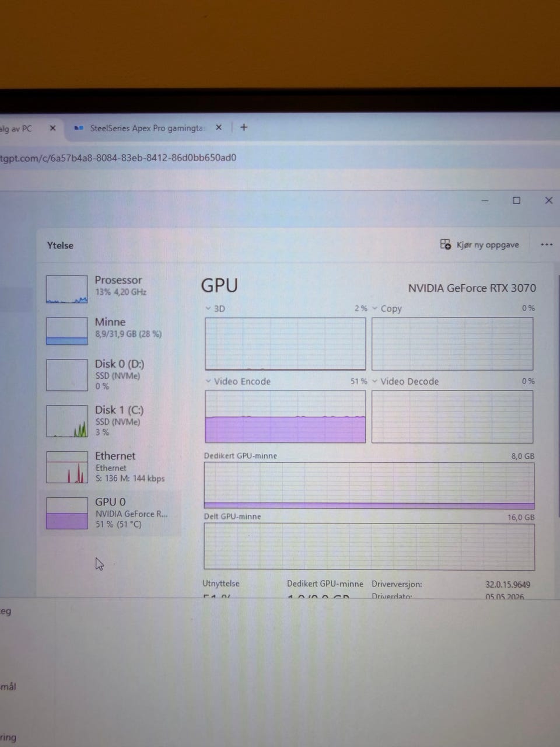Image resolution: width=560 pixels, height=747 pixels.
Task: Select GPU 0 NVIDIA GeForce item
Action: (112, 513)
